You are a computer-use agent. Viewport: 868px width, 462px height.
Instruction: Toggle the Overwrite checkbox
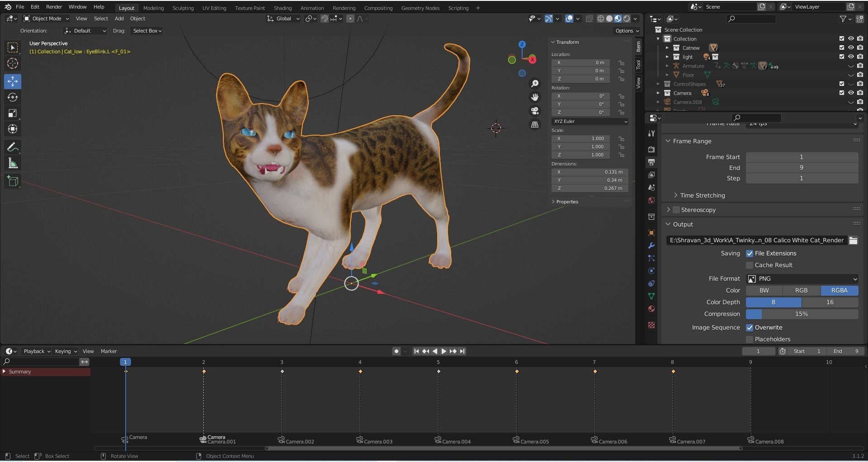(x=750, y=328)
